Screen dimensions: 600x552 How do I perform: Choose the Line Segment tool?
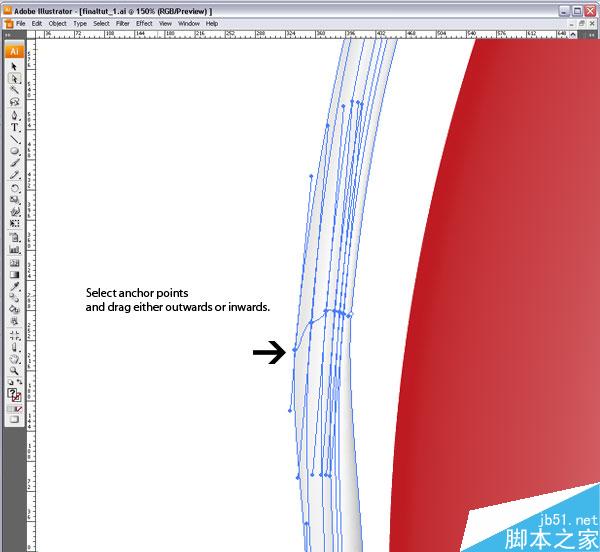click(x=14, y=139)
